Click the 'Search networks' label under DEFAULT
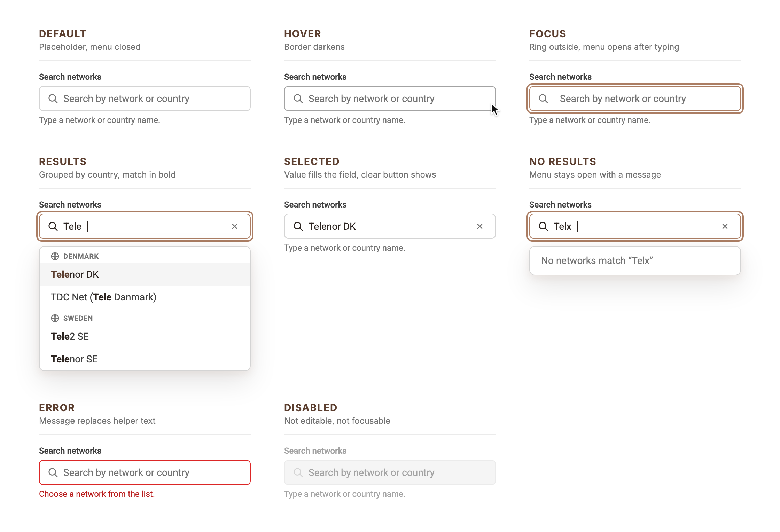The height and width of the screenshot is (532, 780). pyautogui.click(x=70, y=77)
